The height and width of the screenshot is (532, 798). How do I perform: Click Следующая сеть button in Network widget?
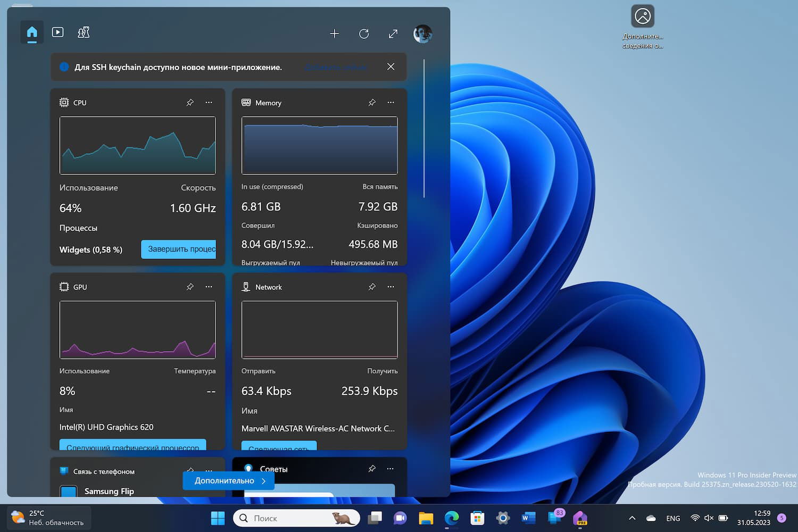(279, 445)
